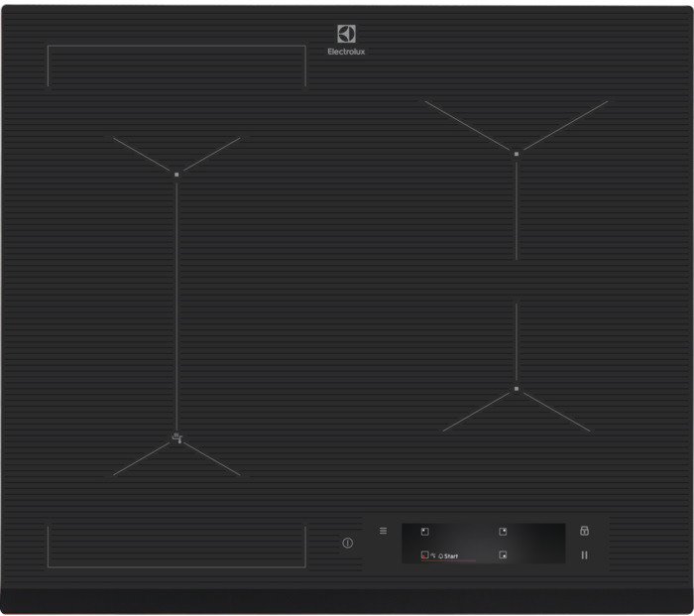The height and width of the screenshot is (616, 694).
Task: Click the Electrolux logo emblem
Action: [346, 34]
